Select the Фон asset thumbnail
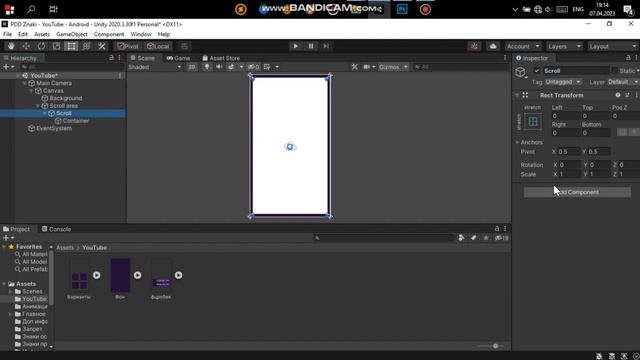The height and width of the screenshot is (360, 640). click(120, 275)
